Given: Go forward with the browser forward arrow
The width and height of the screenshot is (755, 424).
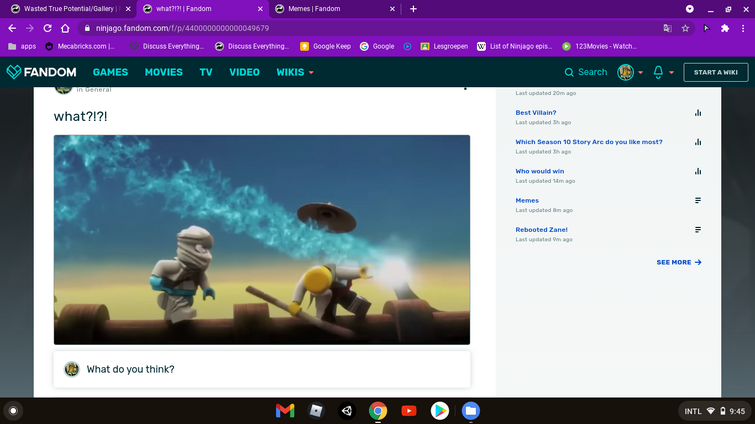Looking at the screenshot, I should 30,28.
